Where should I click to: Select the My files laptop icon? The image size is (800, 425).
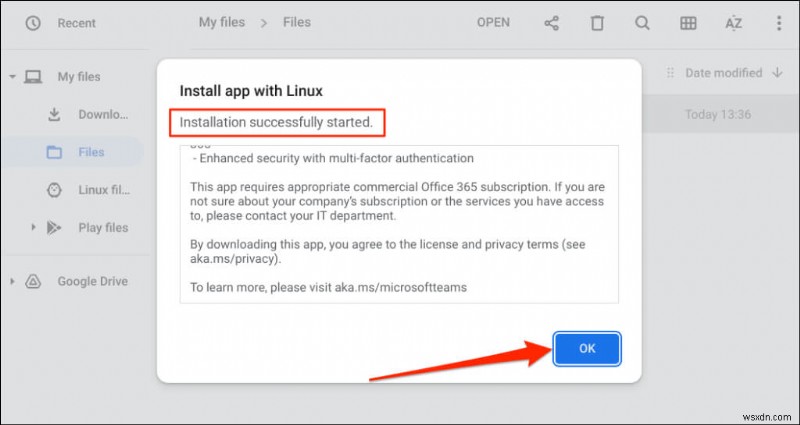tap(33, 77)
